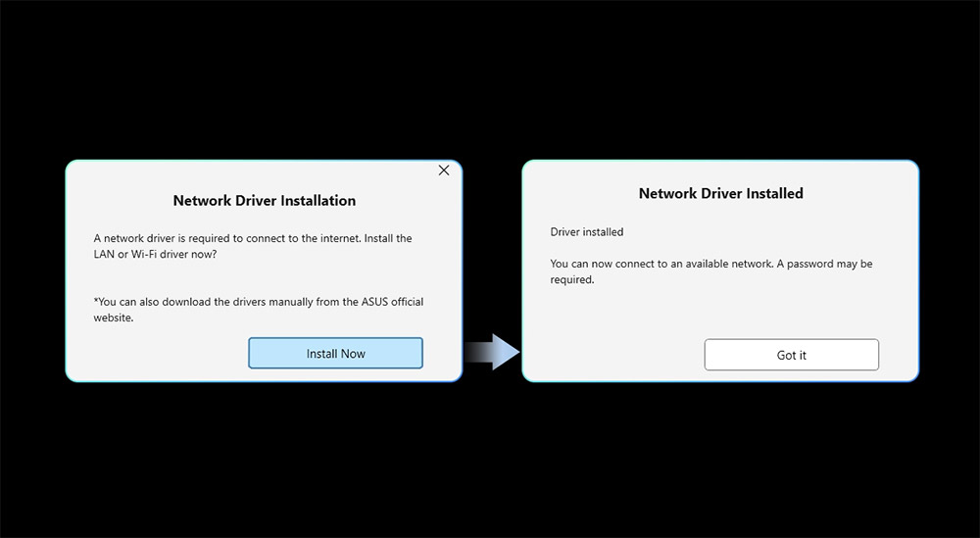Click the arrow between the two dialogs

pos(492,352)
